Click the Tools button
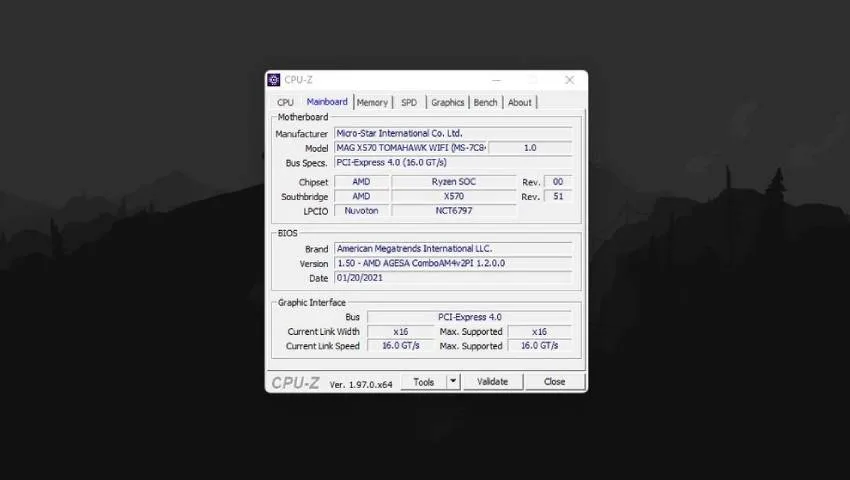 [423, 382]
